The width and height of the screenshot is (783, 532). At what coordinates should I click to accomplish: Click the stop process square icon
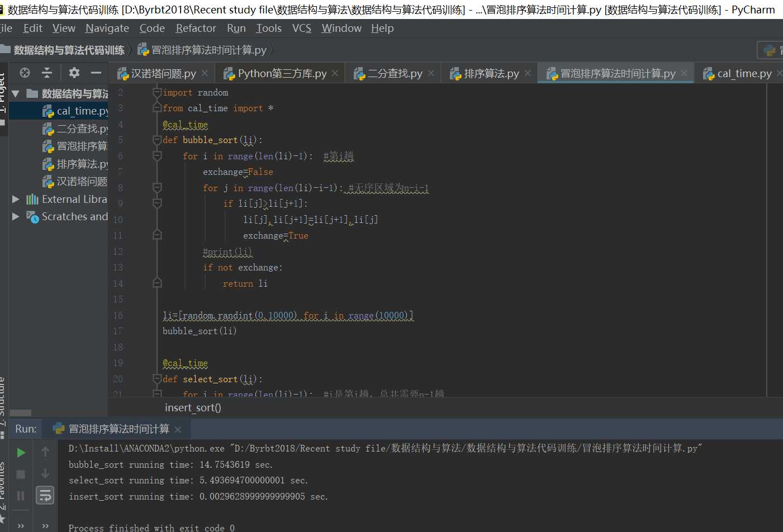point(21,474)
